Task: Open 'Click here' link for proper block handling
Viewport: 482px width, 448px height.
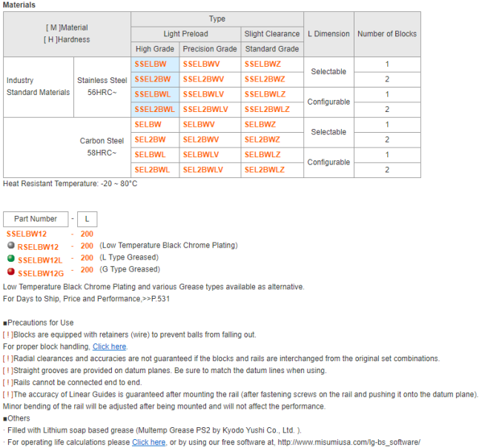Action: point(109,346)
